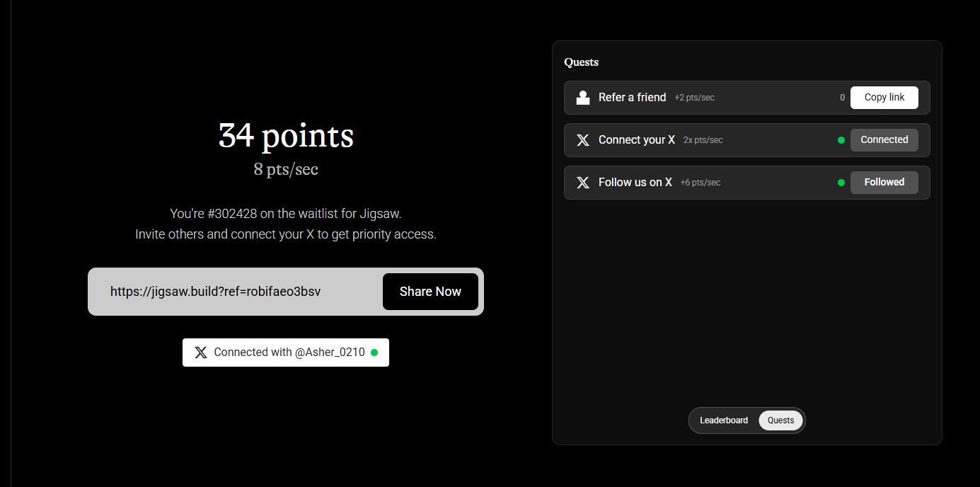Click the X logo in the Connected with badge
Screen dimensions: 980x487
[201, 353]
